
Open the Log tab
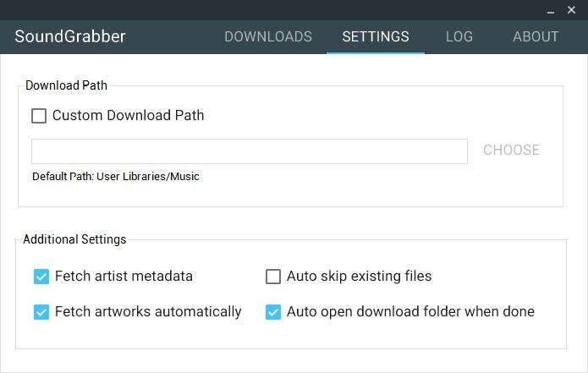click(x=459, y=36)
